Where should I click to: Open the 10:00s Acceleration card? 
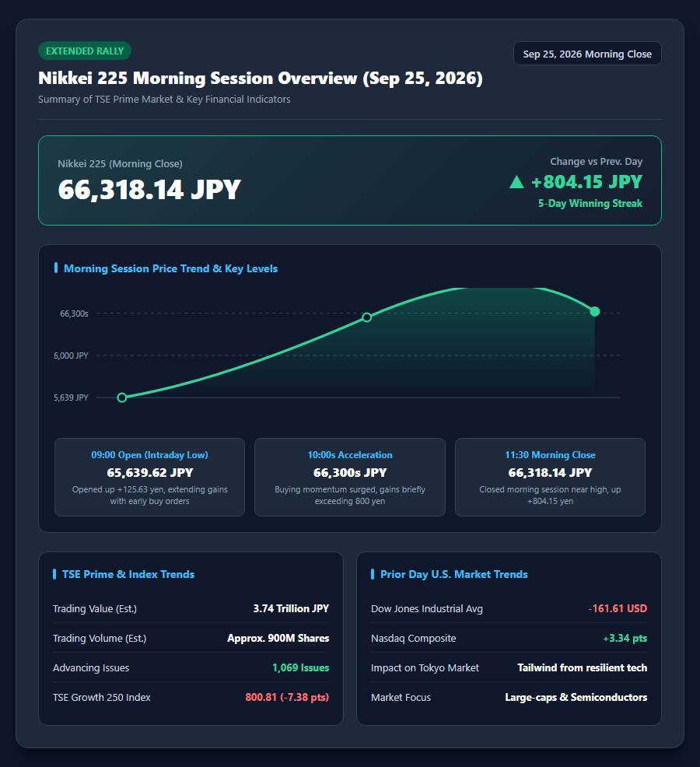tap(350, 477)
